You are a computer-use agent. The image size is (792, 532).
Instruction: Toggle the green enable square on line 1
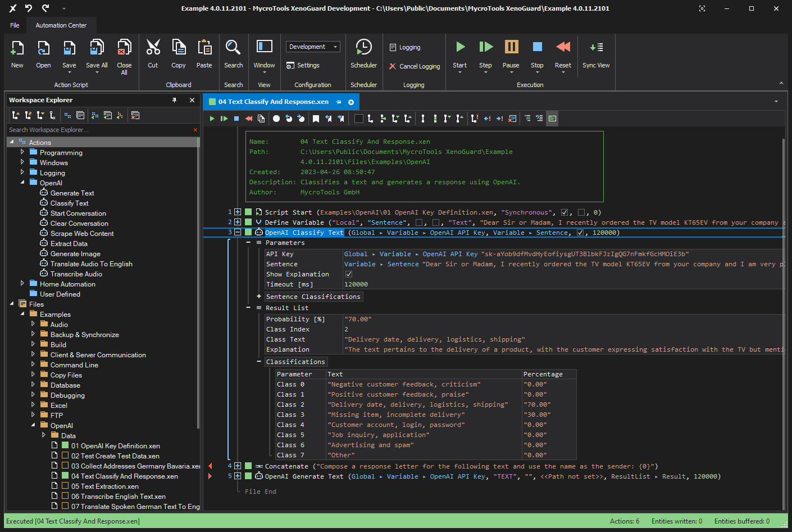248,212
